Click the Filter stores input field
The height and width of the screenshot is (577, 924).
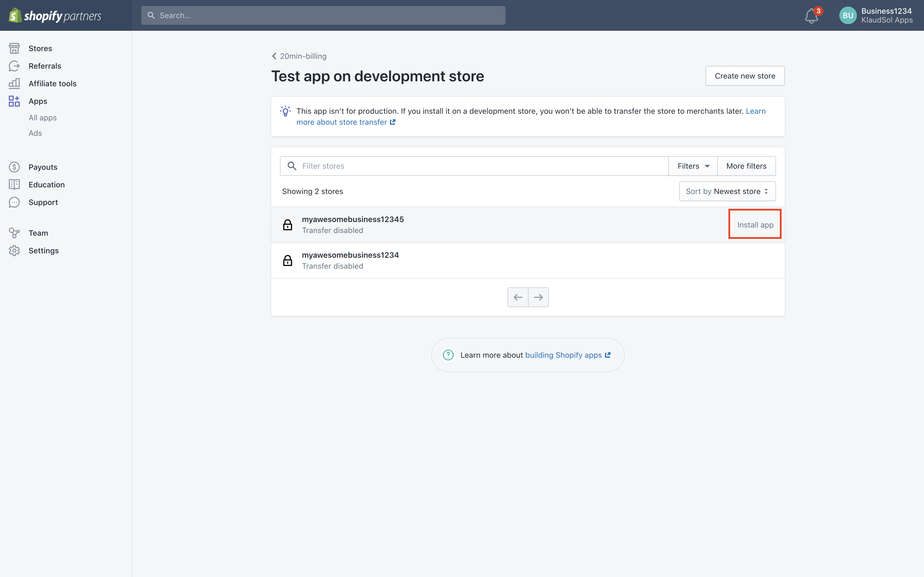point(474,166)
